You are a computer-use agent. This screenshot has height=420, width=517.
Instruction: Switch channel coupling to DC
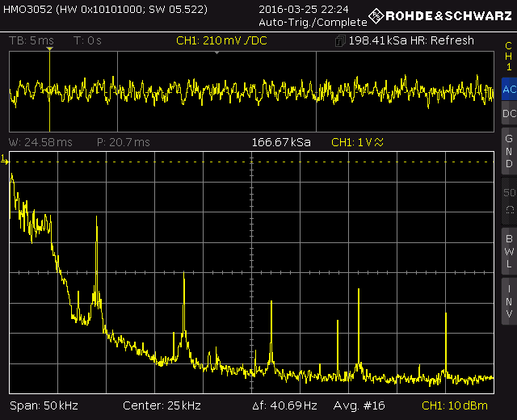509,115
